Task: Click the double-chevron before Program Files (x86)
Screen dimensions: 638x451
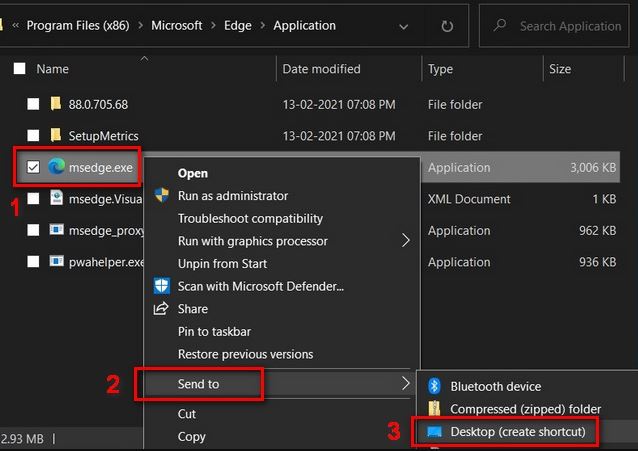Action: pyautogui.click(x=15, y=26)
